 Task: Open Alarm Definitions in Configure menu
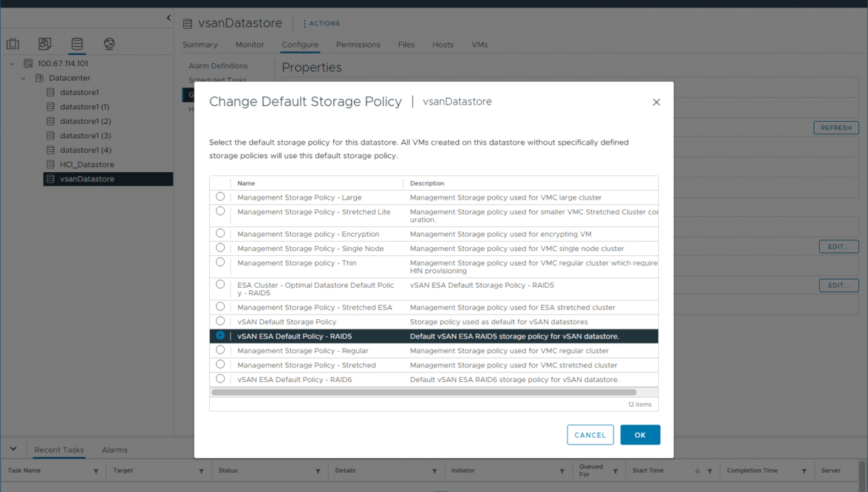[x=218, y=66]
